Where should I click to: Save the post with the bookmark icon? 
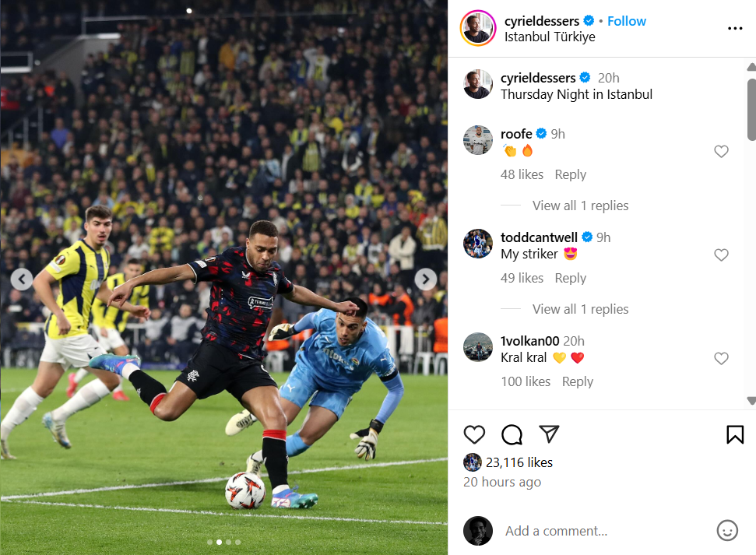click(x=735, y=434)
